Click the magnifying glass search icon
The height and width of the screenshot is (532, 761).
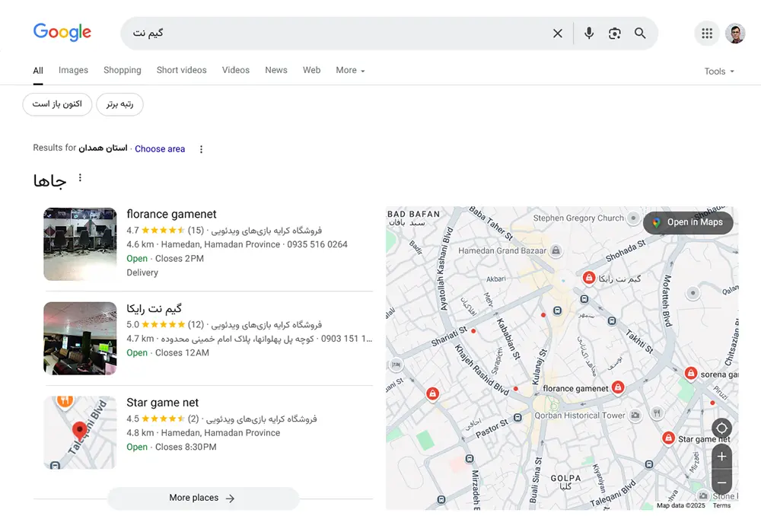(640, 33)
